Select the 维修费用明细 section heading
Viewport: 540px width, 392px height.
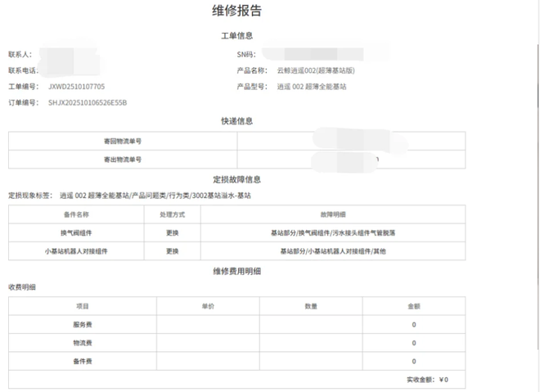[236, 271]
